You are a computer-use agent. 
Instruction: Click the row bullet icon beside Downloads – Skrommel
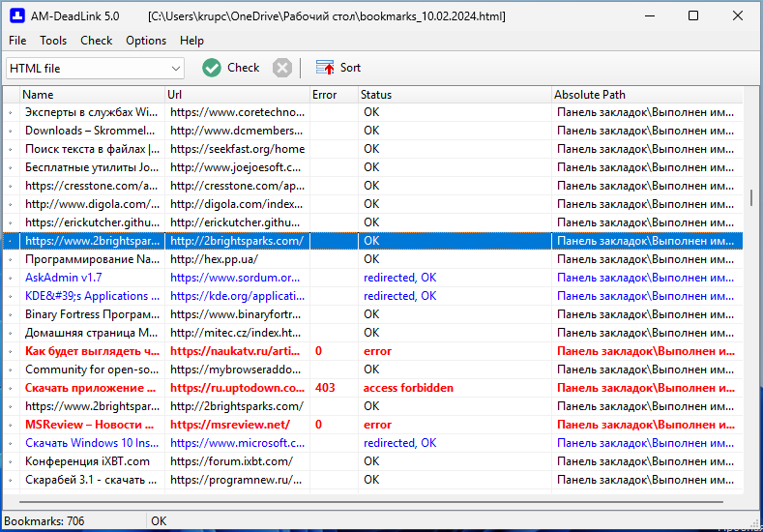pos(11,131)
